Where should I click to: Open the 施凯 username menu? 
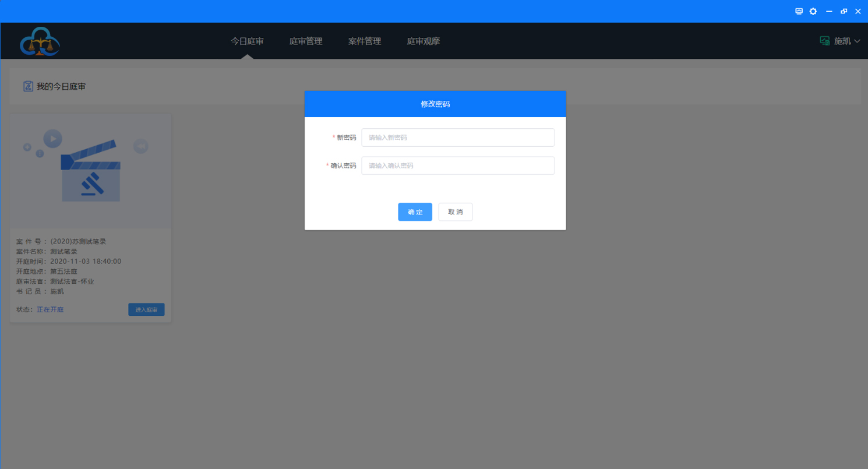842,41
